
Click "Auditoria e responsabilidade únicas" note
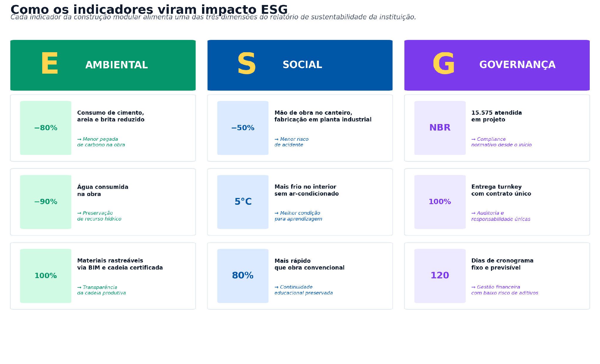[501, 216]
